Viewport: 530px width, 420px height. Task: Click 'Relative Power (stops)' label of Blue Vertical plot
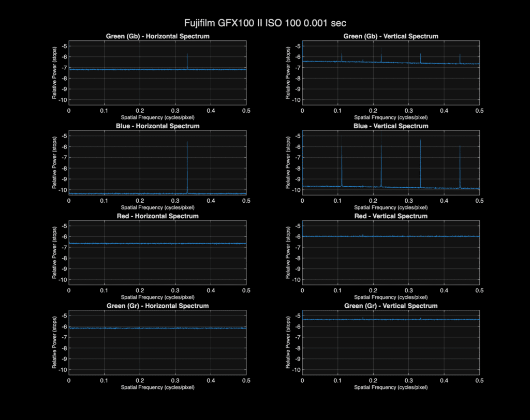pyautogui.click(x=288, y=162)
